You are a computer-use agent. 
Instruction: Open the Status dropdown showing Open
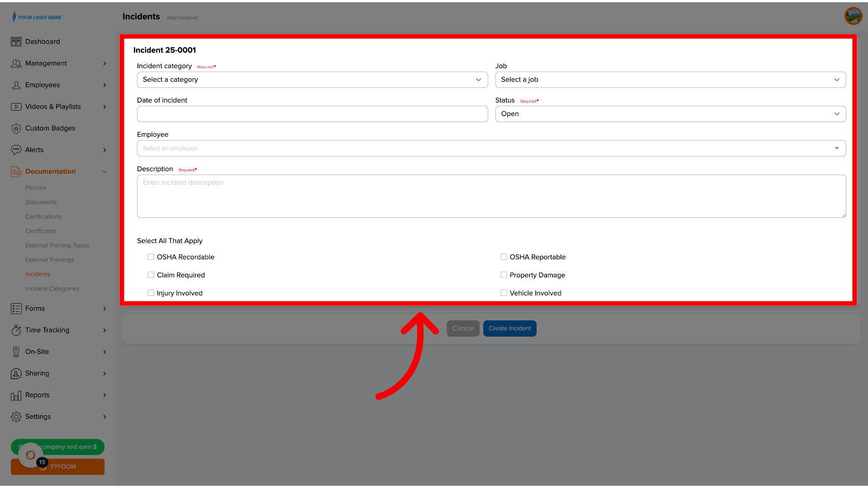(x=670, y=114)
